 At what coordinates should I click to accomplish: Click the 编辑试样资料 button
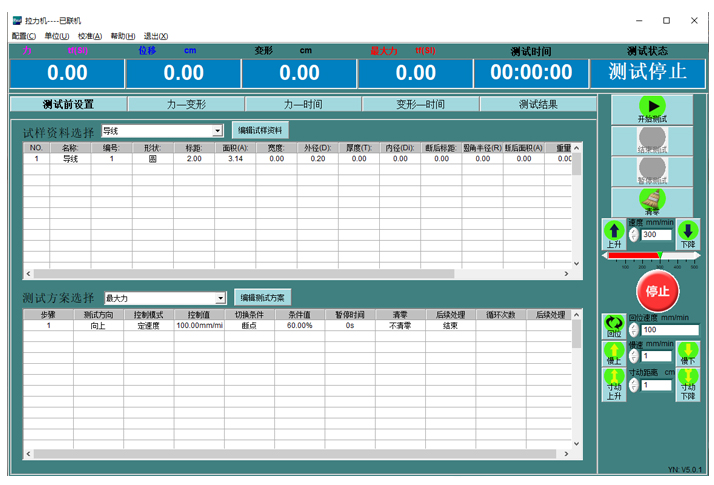pos(262,130)
